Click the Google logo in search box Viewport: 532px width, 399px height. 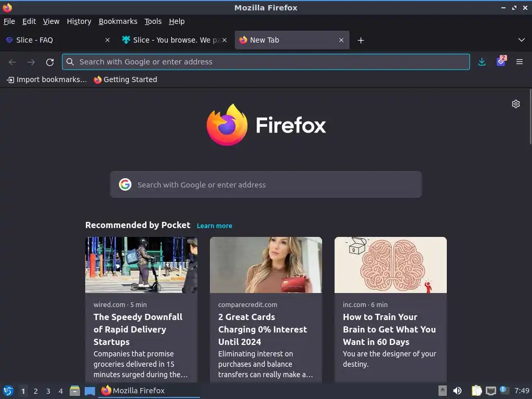click(125, 184)
